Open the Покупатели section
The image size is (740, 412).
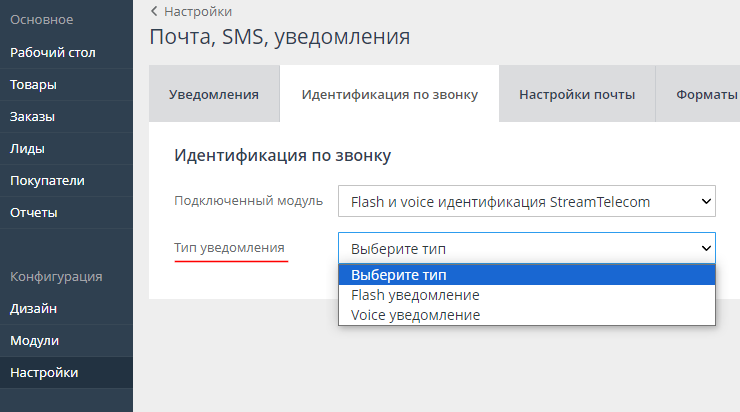[x=47, y=180]
